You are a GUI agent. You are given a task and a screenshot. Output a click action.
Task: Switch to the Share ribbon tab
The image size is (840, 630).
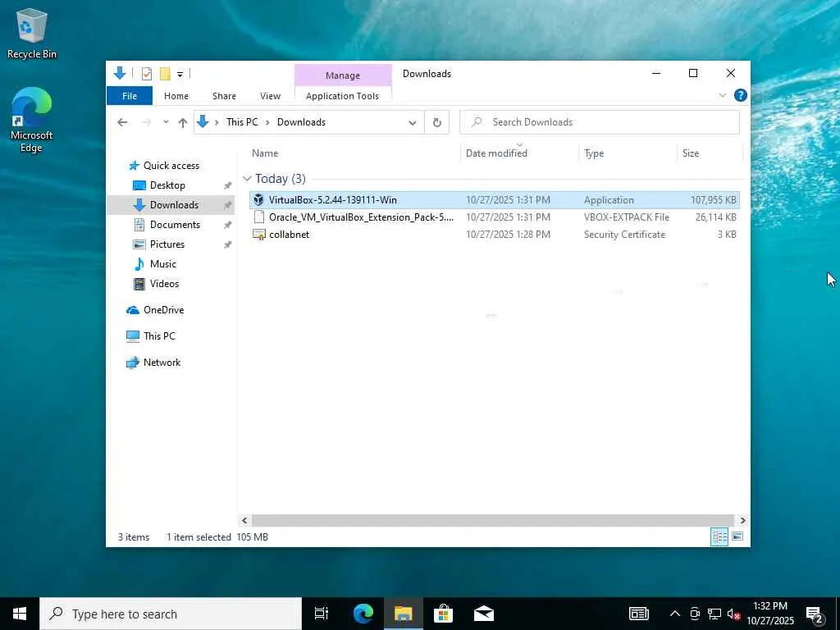(x=224, y=96)
